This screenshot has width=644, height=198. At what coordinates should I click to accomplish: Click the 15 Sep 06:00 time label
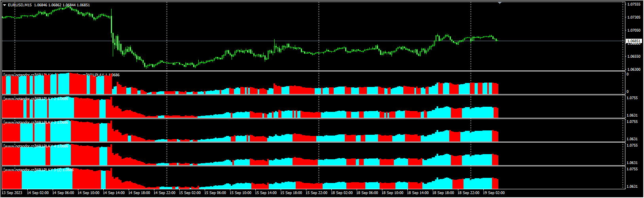click(215, 193)
